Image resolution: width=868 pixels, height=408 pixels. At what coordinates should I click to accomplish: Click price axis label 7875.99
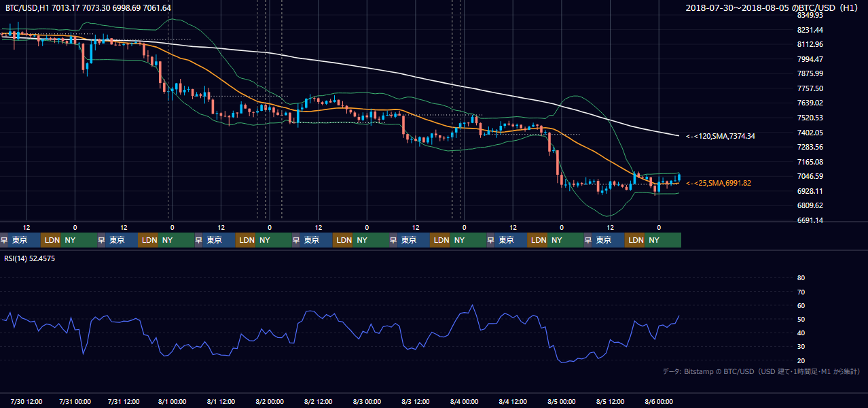(810, 73)
